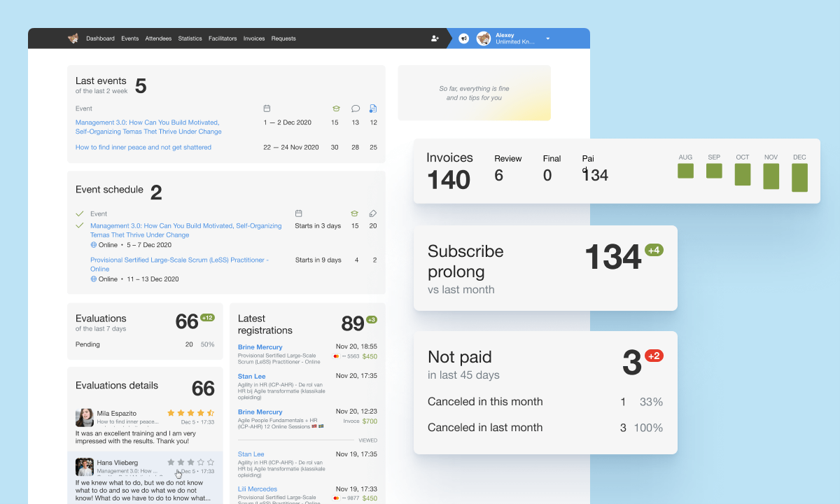Click the cat logo in the navigation bar
Viewport: 840px width, 504px height.
[x=73, y=38]
